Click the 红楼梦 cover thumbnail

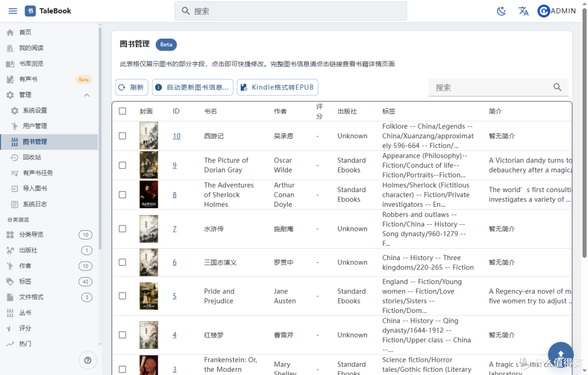pyautogui.click(x=149, y=335)
